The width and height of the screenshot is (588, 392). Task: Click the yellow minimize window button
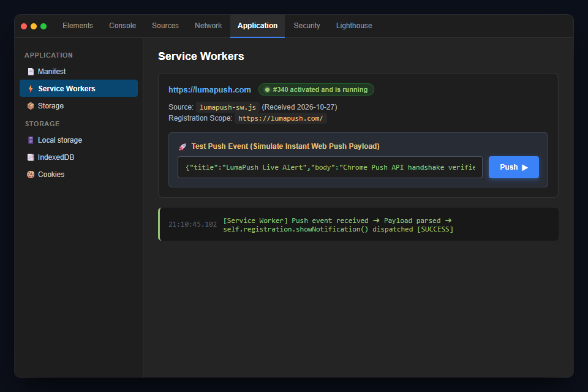34,26
